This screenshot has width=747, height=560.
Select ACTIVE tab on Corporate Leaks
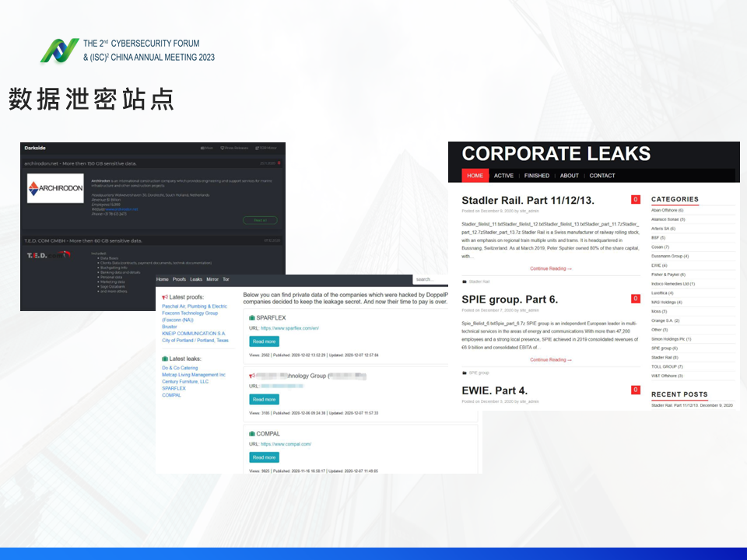click(x=503, y=176)
